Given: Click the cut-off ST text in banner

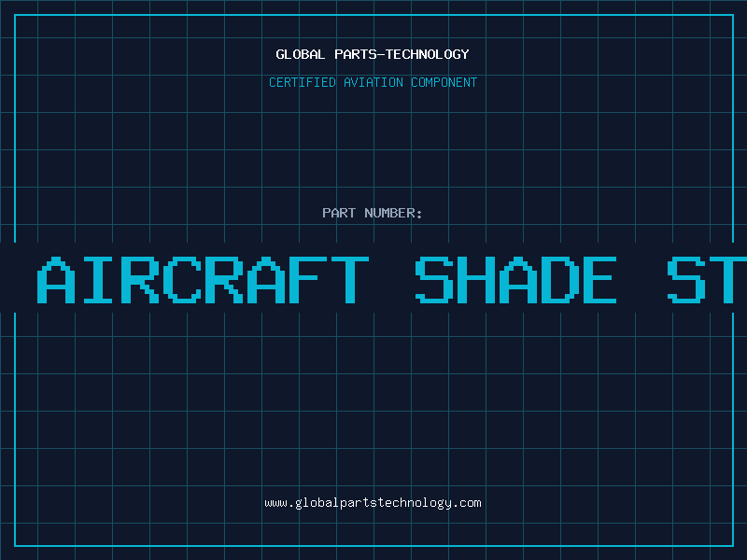Looking at the screenshot, I should click(x=707, y=280).
